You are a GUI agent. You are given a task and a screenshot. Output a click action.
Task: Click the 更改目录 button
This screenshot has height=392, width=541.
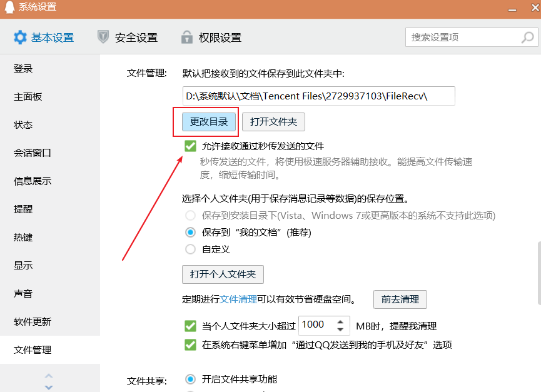209,122
